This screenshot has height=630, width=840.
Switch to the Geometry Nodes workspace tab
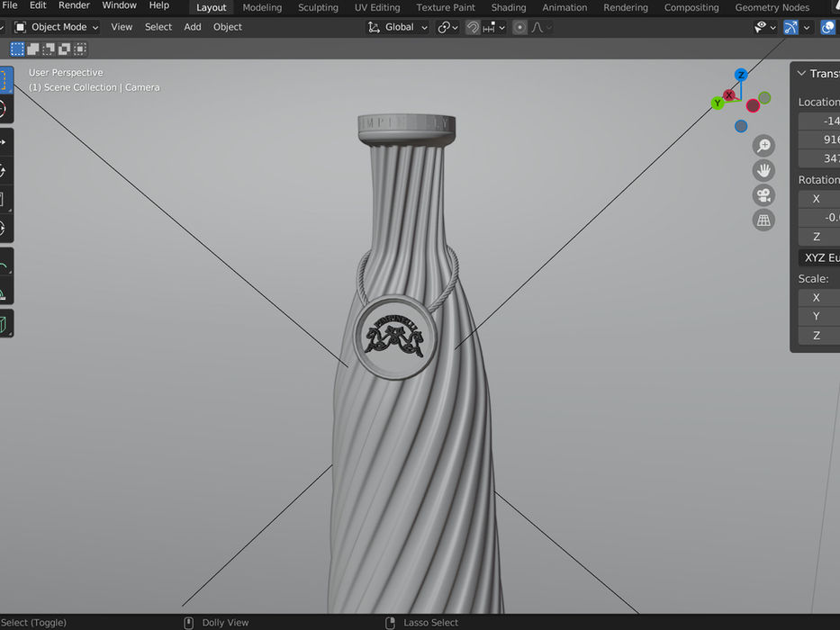[772, 7]
